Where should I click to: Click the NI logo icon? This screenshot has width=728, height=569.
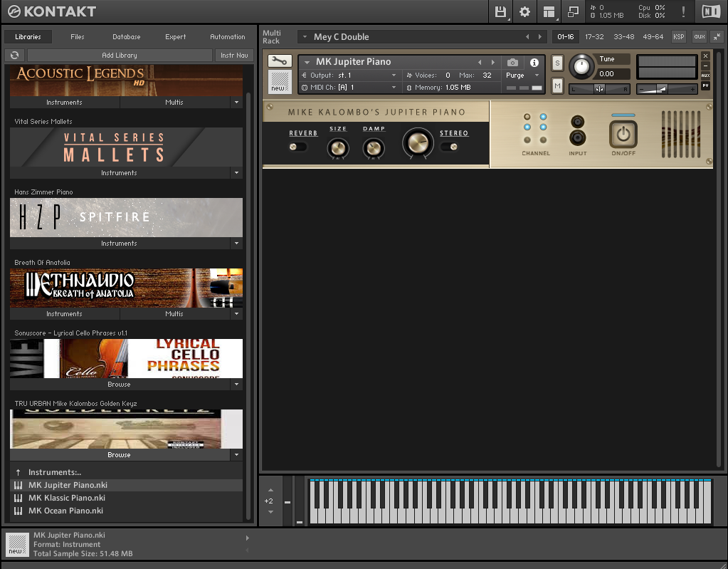click(x=711, y=11)
